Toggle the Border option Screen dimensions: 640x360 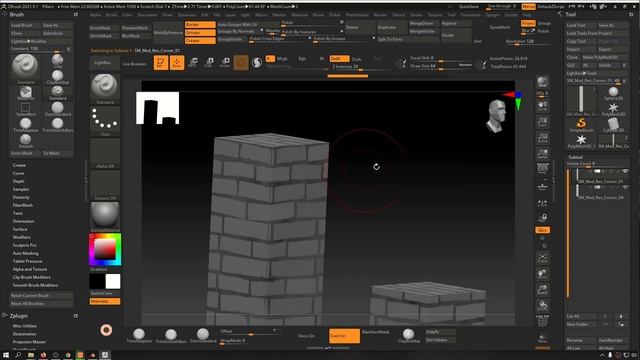200,24
